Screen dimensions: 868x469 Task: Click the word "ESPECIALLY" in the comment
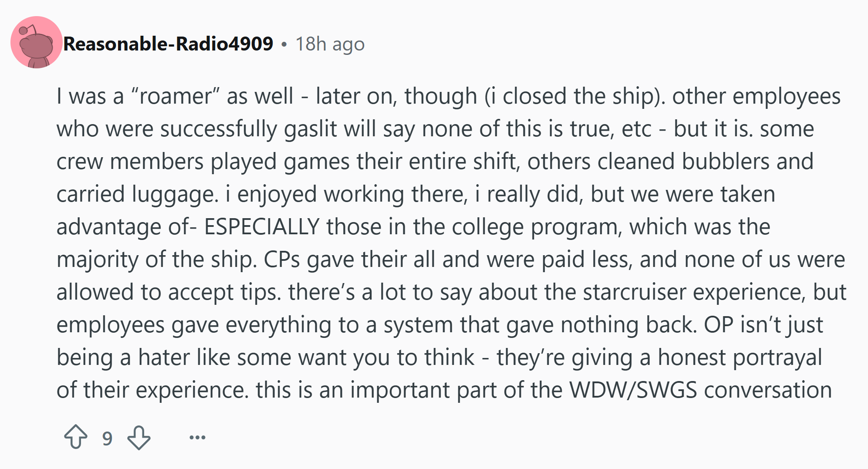(x=262, y=227)
